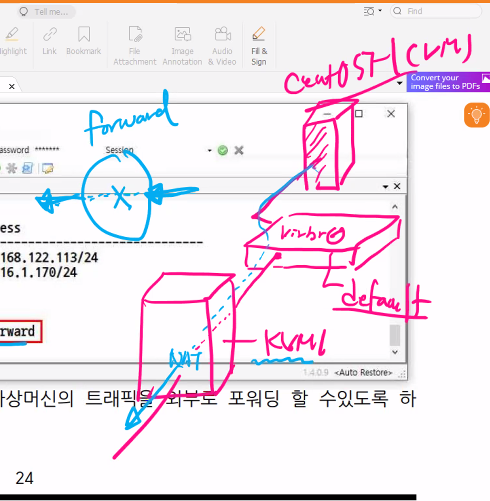Click the 168.122.113/24 address text
The height and width of the screenshot is (501, 490).
pyautogui.click(x=49, y=258)
